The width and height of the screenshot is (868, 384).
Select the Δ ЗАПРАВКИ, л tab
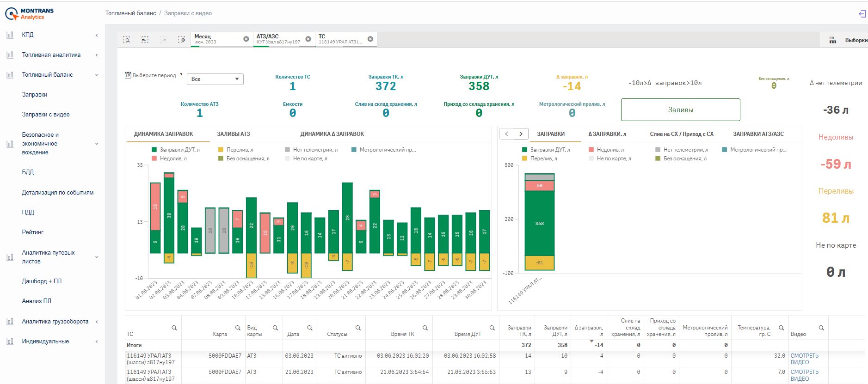coord(607,134)
